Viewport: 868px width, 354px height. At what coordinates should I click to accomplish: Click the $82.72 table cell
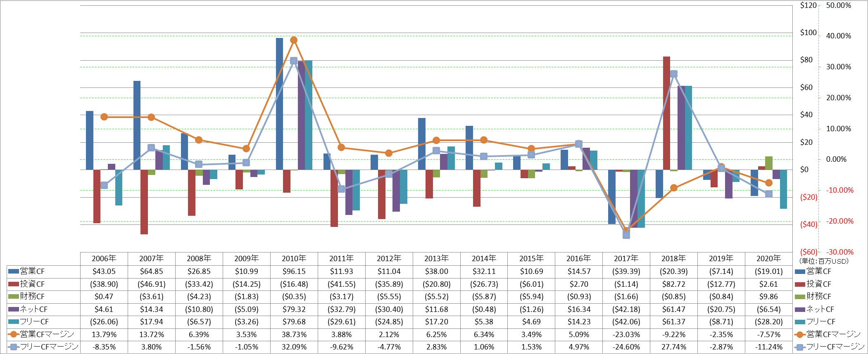click(x=673, y=284)
